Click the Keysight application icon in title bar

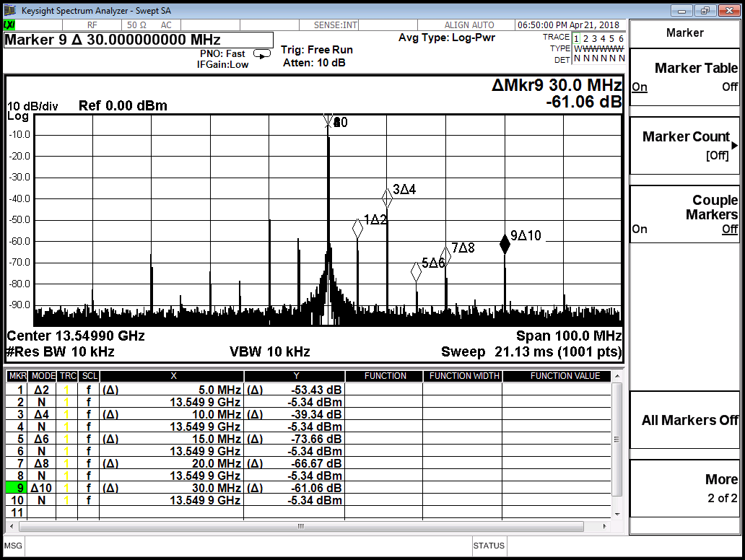pos(9,10)
